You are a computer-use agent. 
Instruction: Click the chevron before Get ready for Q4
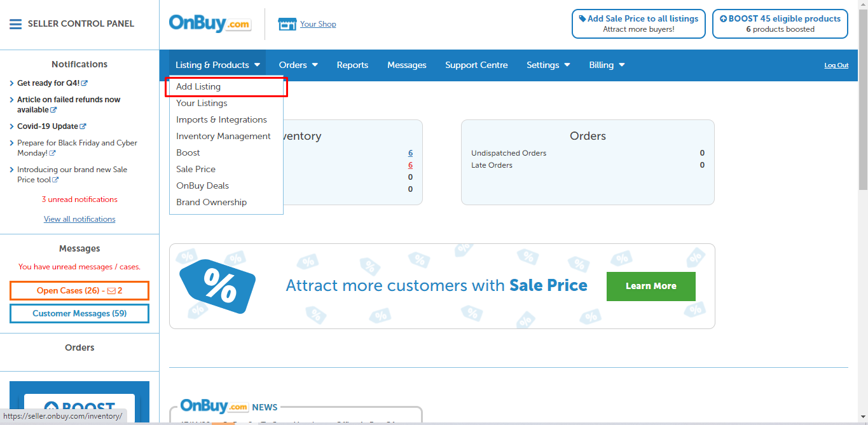12,83
